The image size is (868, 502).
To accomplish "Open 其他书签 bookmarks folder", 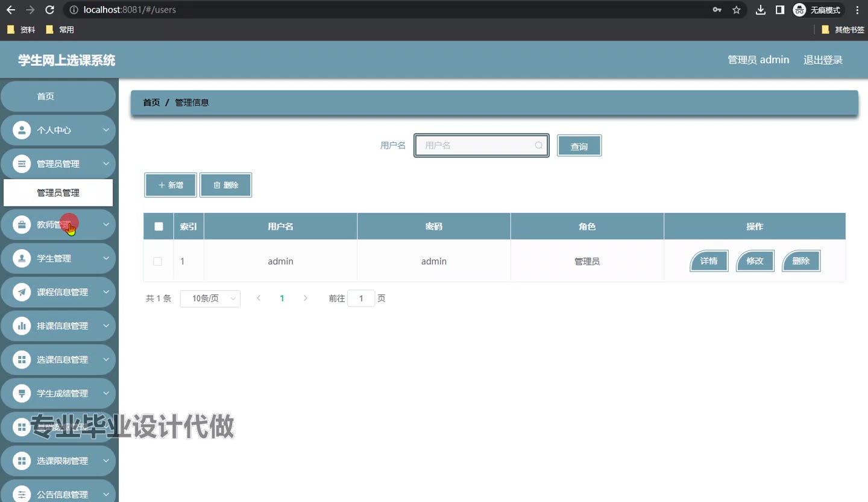I will coord(843,30).
